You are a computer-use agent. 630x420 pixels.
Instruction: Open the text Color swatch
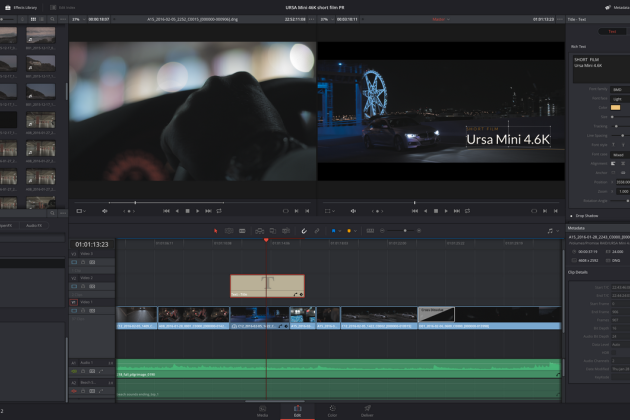pos(615,108)
